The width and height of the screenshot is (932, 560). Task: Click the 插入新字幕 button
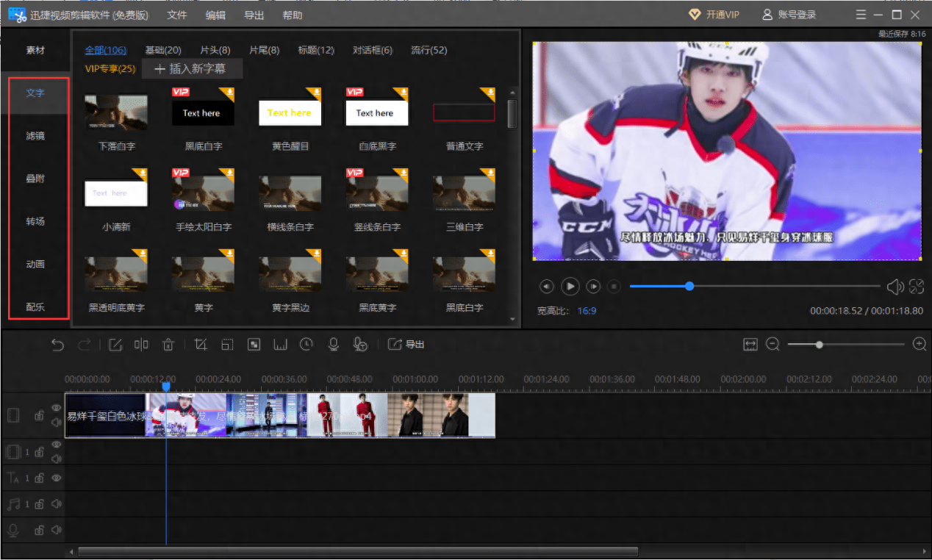pyautogui.click(x=190, y=69)
